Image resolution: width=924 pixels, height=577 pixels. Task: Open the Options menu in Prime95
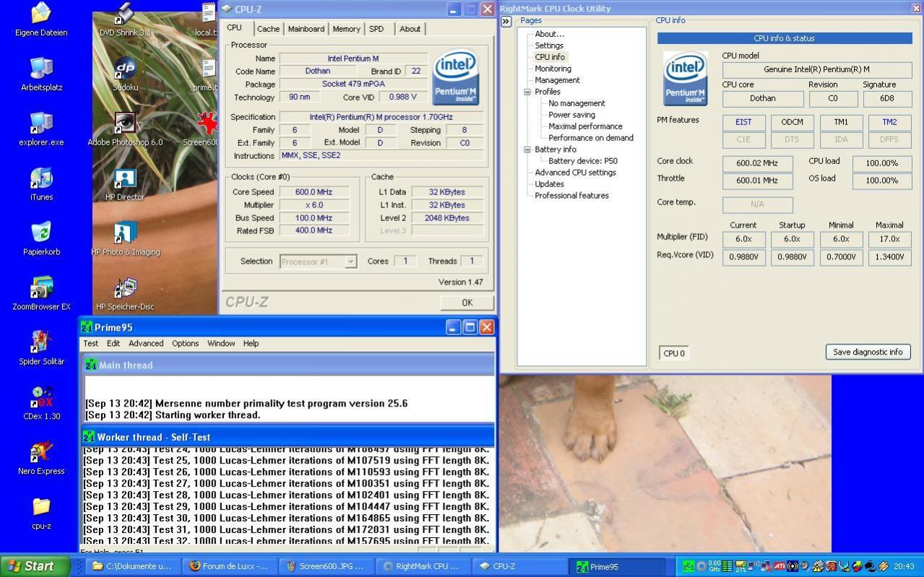click(185, 343)
